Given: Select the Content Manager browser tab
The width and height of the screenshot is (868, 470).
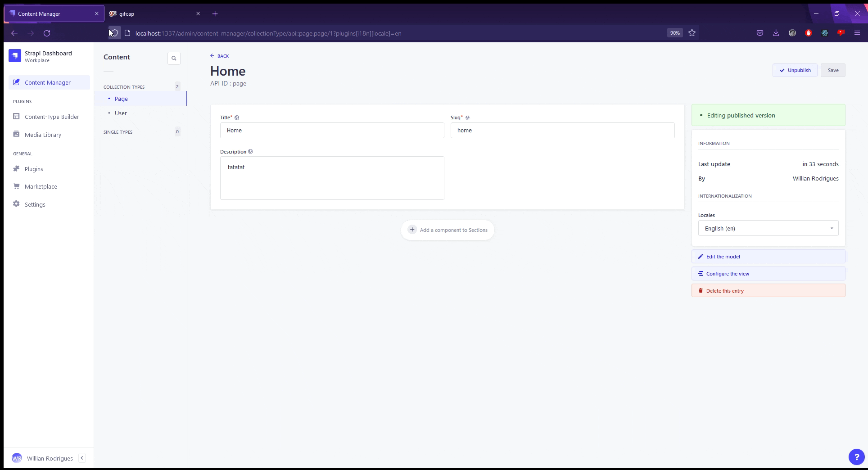Looking at the screenshot, I should 54,14.
